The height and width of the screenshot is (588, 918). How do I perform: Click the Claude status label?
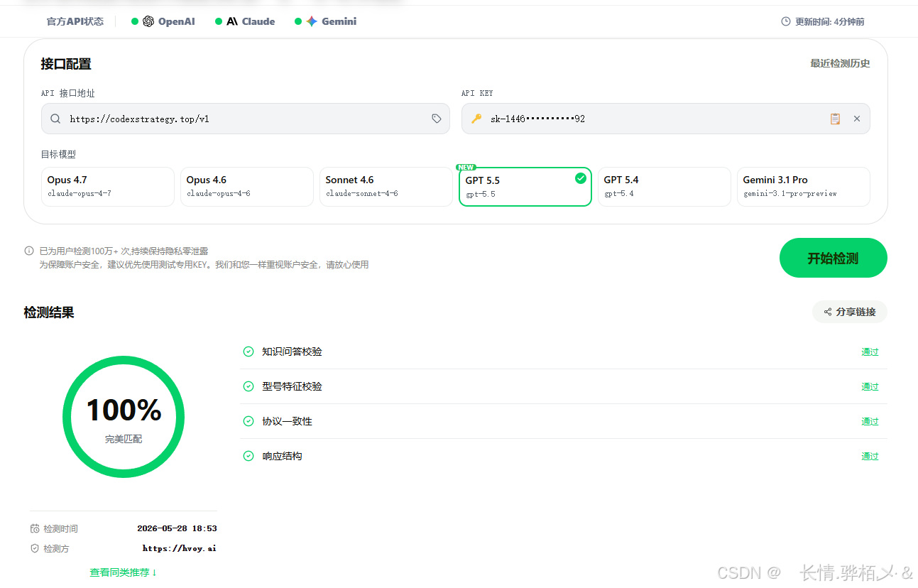(258, 21)
